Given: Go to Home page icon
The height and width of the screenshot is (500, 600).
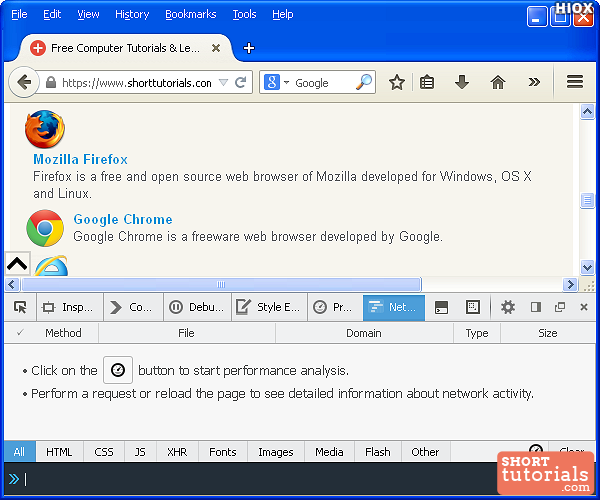Looking at the screenshot, I should (x=498, y=82).
